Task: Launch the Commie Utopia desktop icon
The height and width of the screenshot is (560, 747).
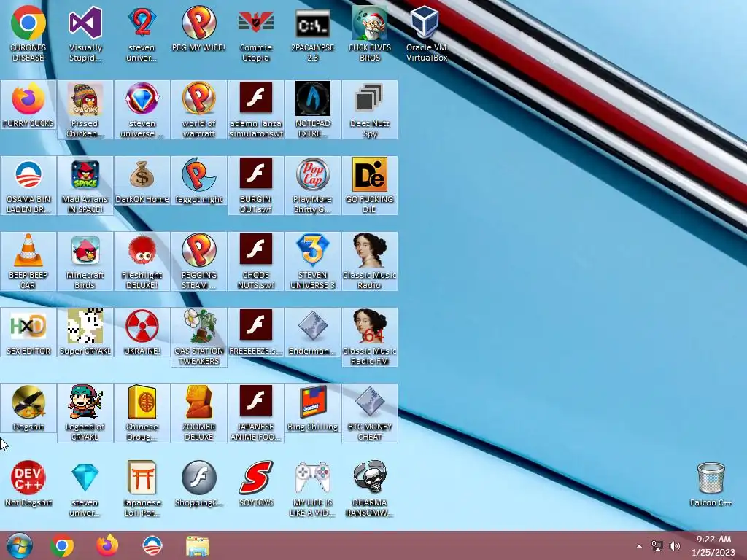Action: (x=256, y=34)
